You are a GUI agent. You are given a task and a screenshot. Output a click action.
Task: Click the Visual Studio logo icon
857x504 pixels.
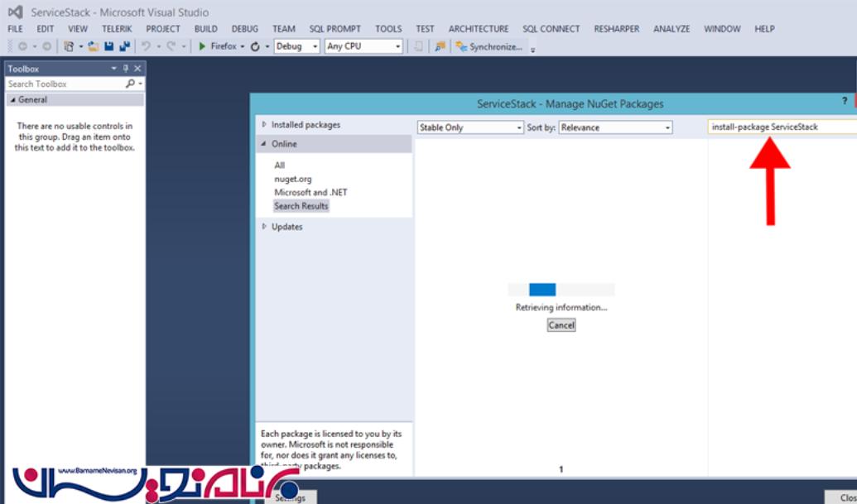15,12
